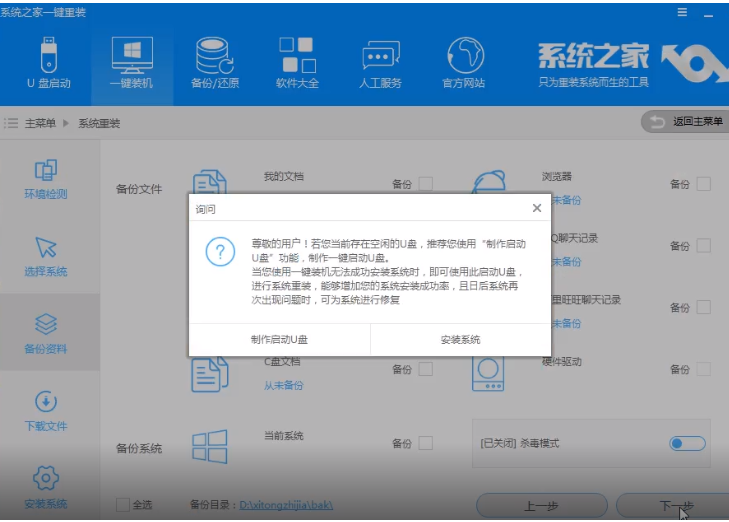Click 环境检测 sidebar step
729x522 pixels.
point(46,179)
